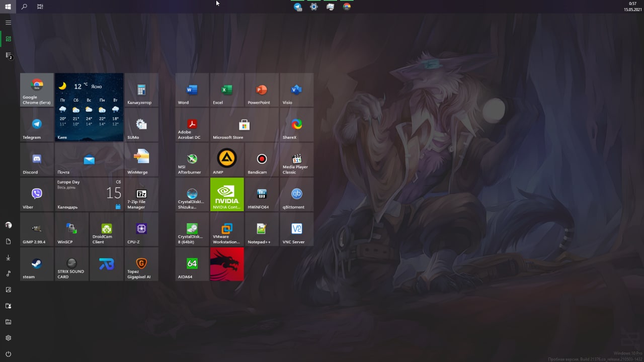Screen dimensions: 644x362
Task: Launch Telegram from the Start tiles
Action: pyautogui.click(x=37, y=125)
